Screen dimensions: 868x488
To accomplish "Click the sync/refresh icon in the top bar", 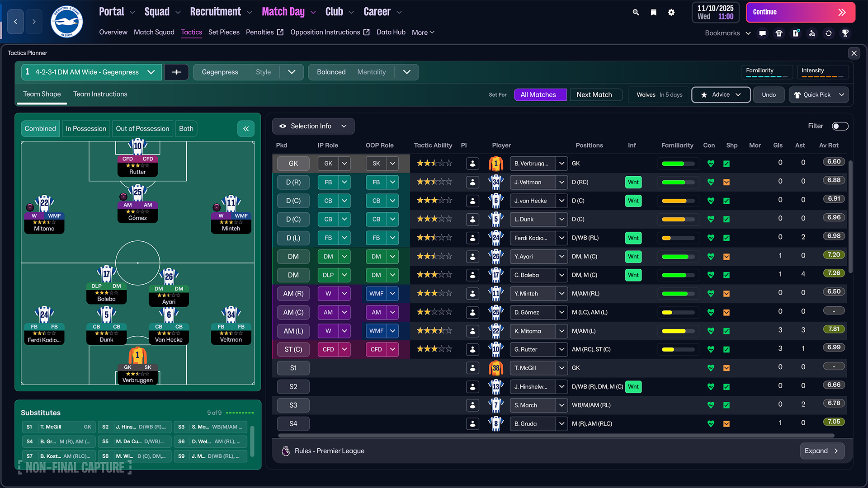I will pos(829,33).
